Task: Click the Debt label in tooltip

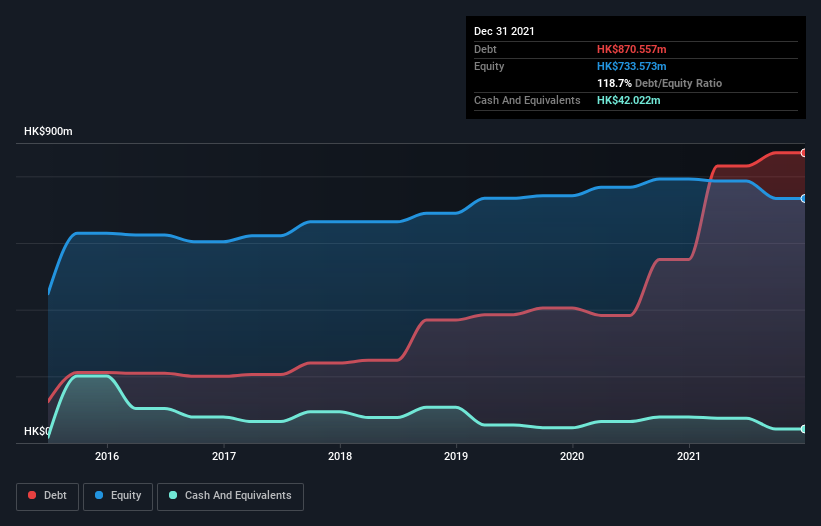Action: [x=485, y=49]
